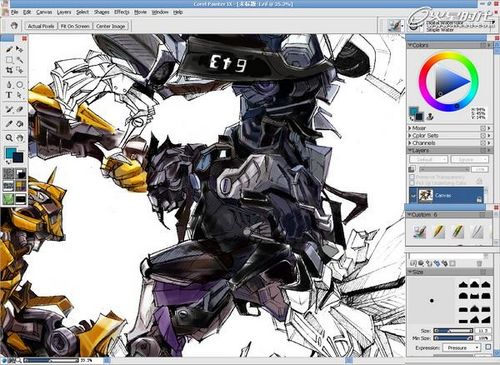Expand the Color Sets panel
Screen dimensions: 500x365
coord(410,135)
